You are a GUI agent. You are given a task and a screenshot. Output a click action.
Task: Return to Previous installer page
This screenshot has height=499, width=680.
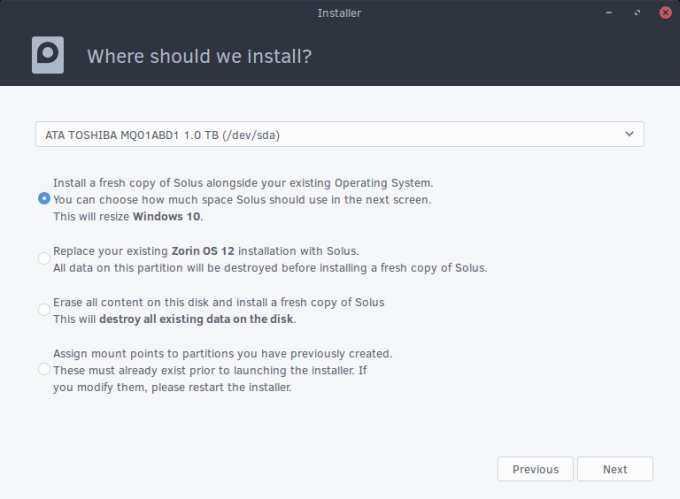pos(535,469)
